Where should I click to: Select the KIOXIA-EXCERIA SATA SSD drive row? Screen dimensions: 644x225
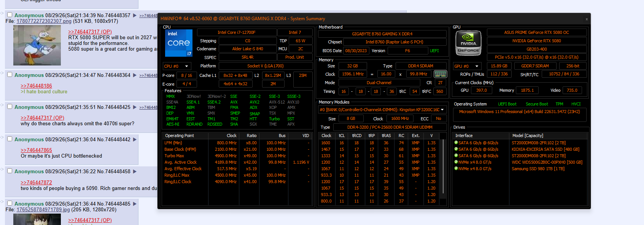coord(520,150)
